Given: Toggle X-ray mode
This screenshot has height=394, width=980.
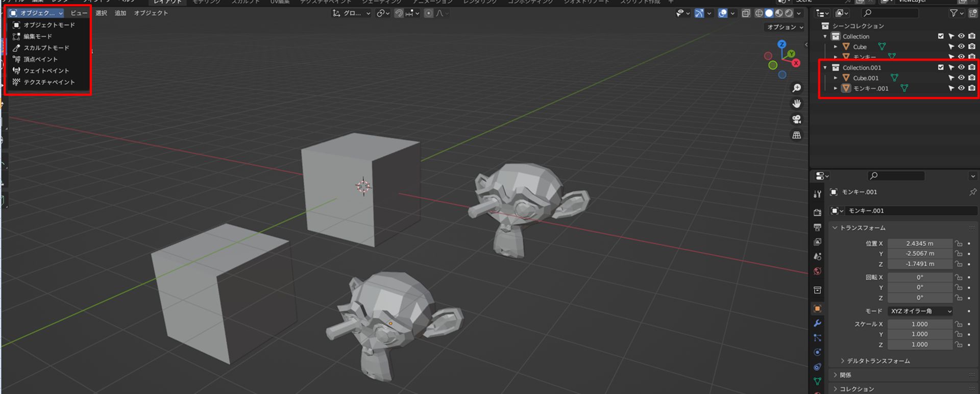Looking at the screenshot, I should (746, 13).
